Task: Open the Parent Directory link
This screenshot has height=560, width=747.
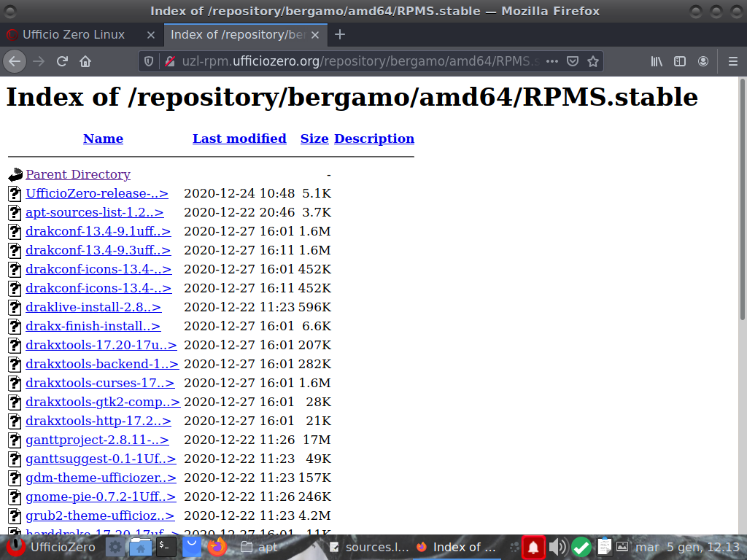Action: click(x=78, y=174)
